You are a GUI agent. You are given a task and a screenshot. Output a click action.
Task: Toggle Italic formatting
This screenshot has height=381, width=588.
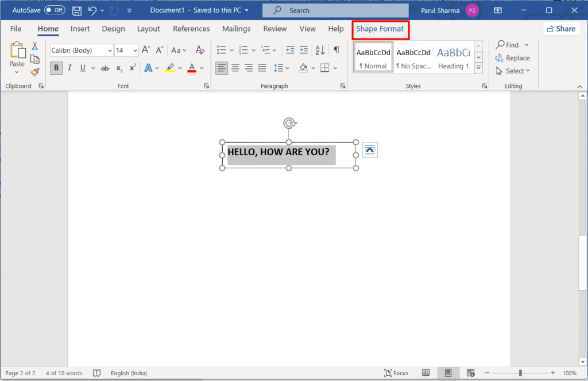point(69,68)
